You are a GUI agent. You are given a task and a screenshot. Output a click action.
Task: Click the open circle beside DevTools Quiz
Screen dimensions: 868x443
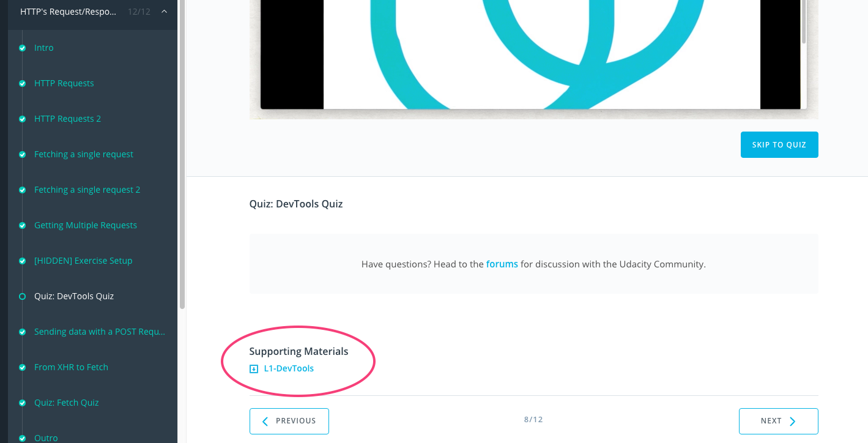click(x=23, y=296)
